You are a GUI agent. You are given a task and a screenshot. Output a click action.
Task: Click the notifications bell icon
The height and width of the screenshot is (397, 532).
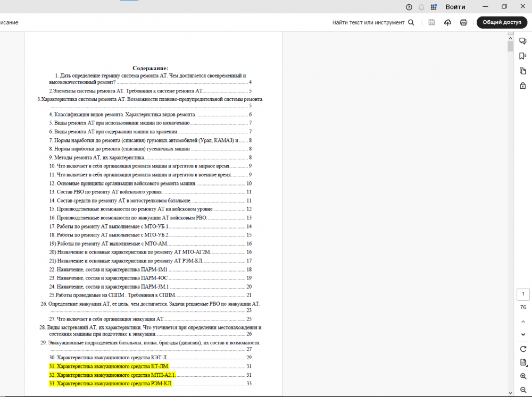[421, 7]
